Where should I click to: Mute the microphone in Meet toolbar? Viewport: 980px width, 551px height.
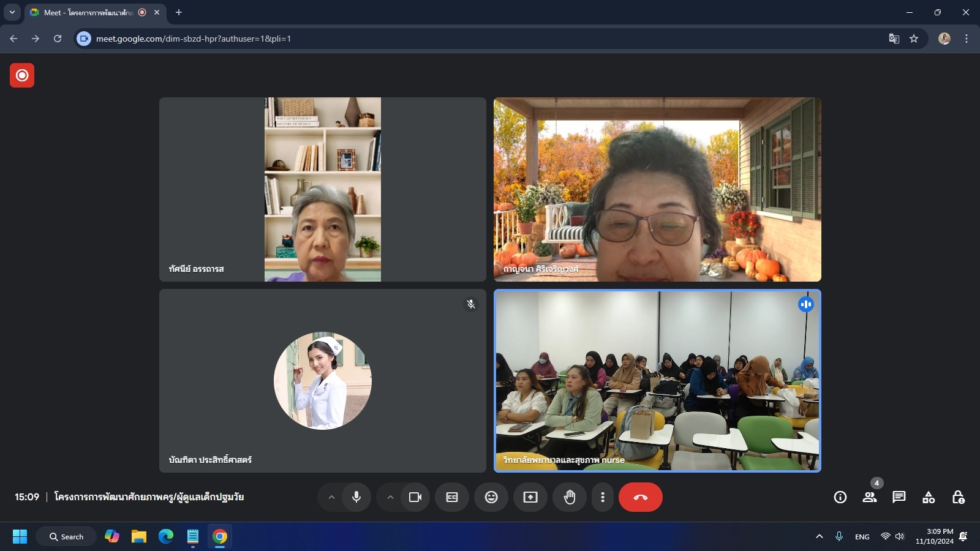tap(356, 497)
